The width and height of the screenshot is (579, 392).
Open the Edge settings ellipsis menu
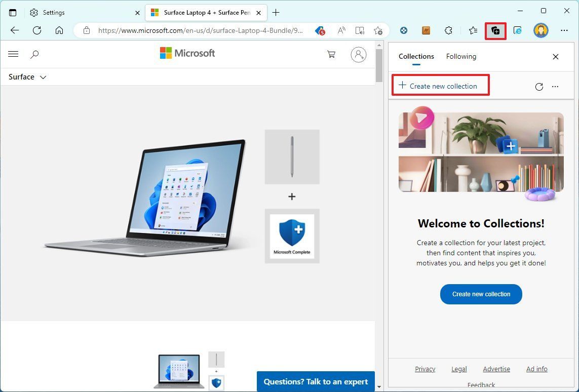click(x=564, y=30)
